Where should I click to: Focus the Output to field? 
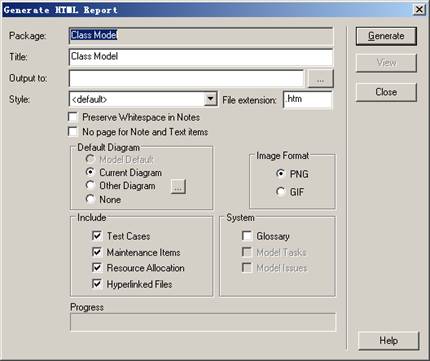coord(186,79)
